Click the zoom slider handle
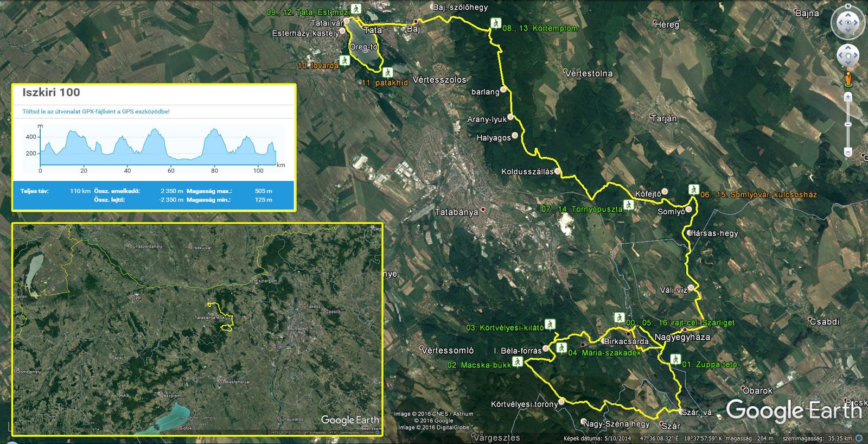Screen dimensions: 868x444 point(848,124)
